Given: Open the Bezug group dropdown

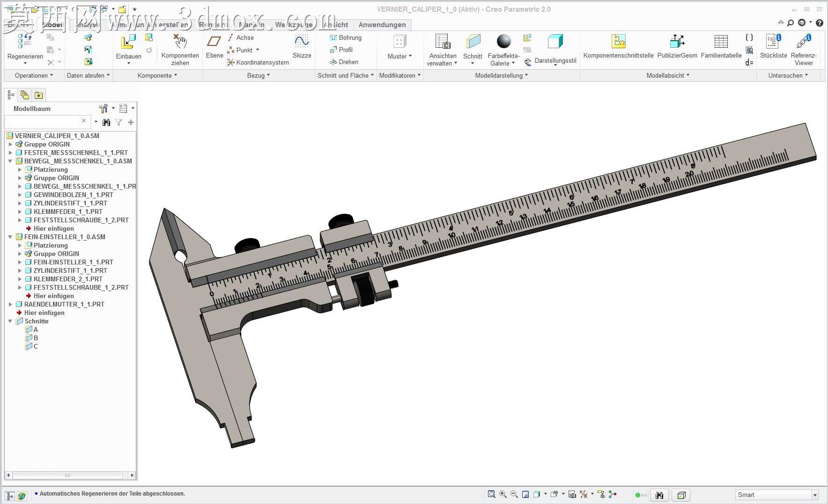Looking at the screenshot, I should [x=259, y=75].
